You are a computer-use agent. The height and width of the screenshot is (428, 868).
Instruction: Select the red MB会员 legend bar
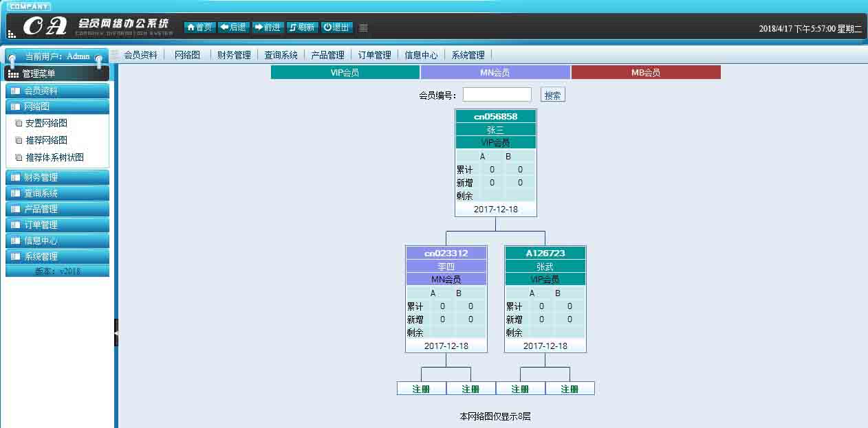646,72
